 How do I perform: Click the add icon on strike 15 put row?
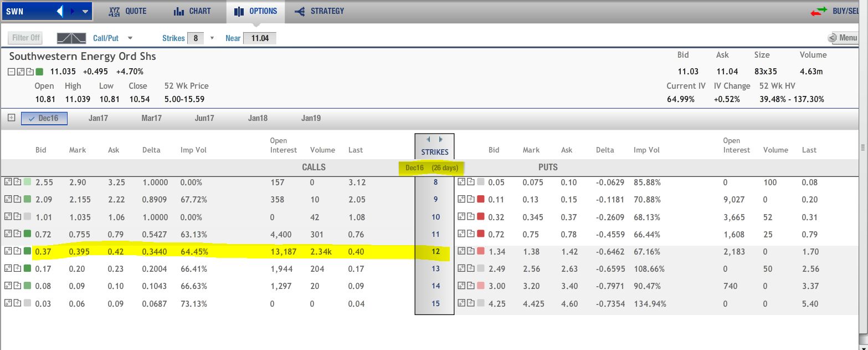tap(470, 303)
